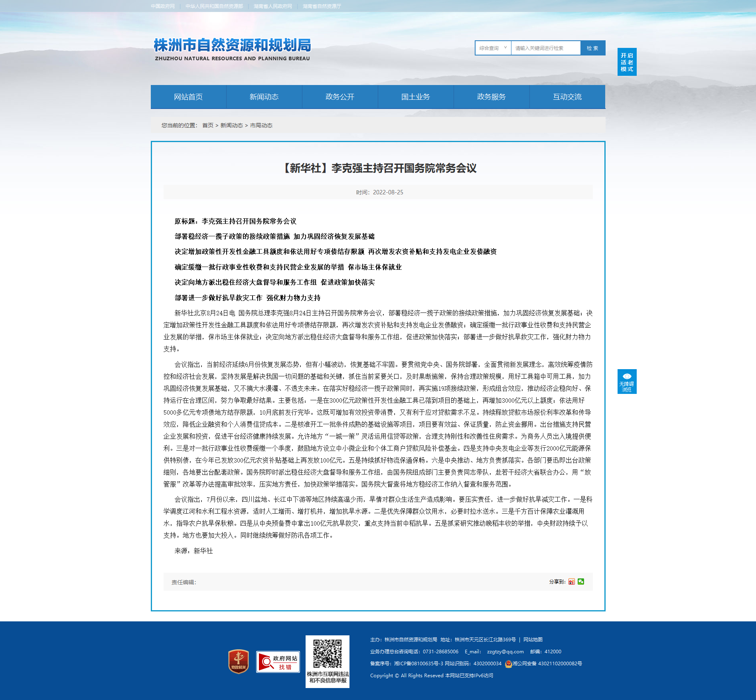Follow the 湖南省人民政府网 top link

click(x=273, y=6)
